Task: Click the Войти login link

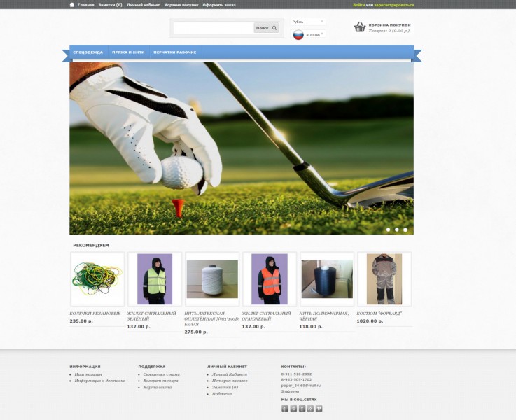Action: tap(358, 5)
